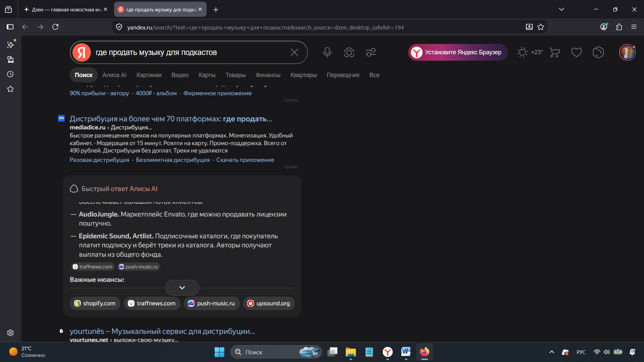
Task: Open sidebar settings gear
Action: point(10,333)
